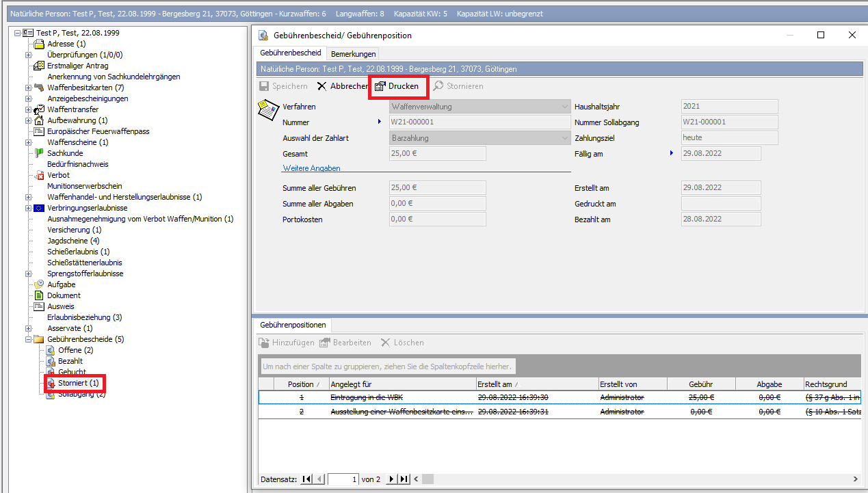Screen dimensions: 868x493
Task: Open the Verfahren dropdown
Action: [564, 107]
